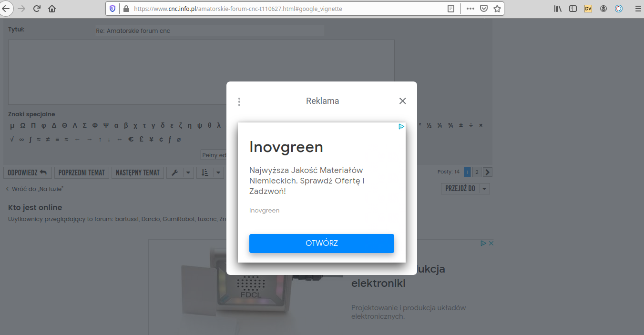Insert the square root √ character
This screenshot has width=644, height=335.
[x=12, y=140]
